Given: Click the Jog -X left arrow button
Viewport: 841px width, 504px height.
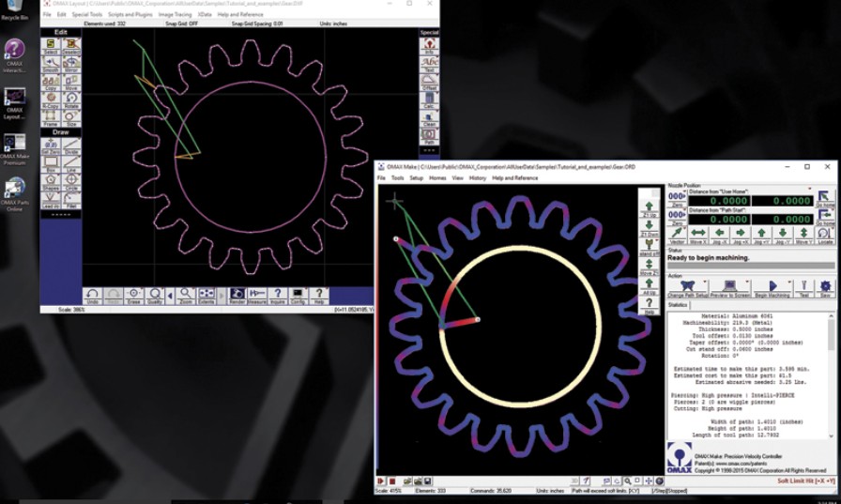Looking at the screenshot, I should [719, 235].
